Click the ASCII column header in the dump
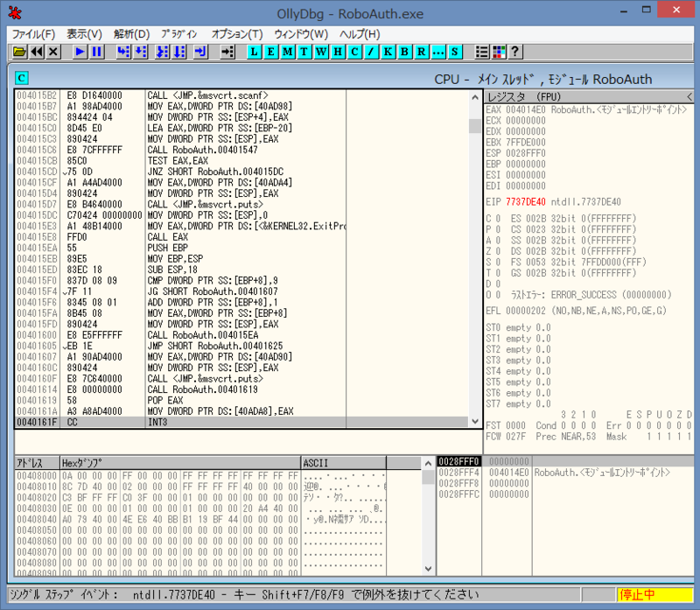 [x=343, y=463]
